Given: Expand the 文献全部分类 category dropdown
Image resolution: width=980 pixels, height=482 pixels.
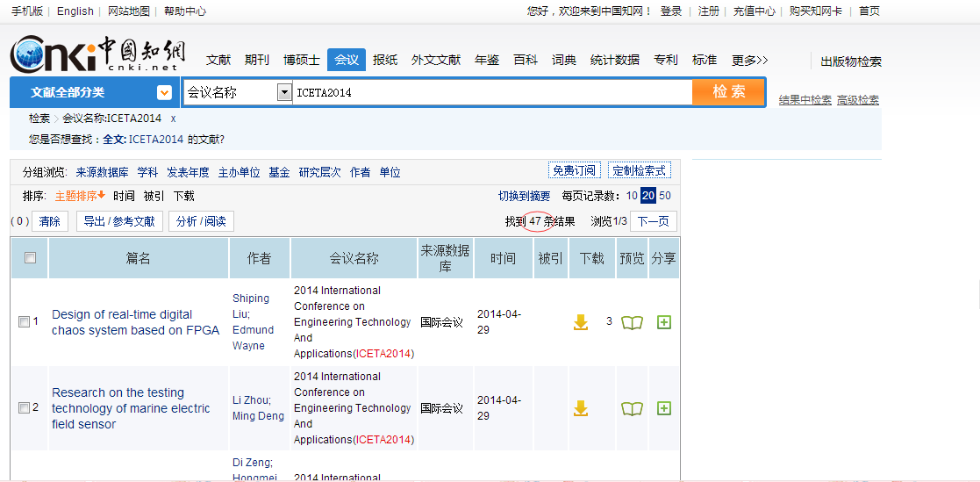Looking at the screenshot, I should pyautogui.click(x=164, y=92).
